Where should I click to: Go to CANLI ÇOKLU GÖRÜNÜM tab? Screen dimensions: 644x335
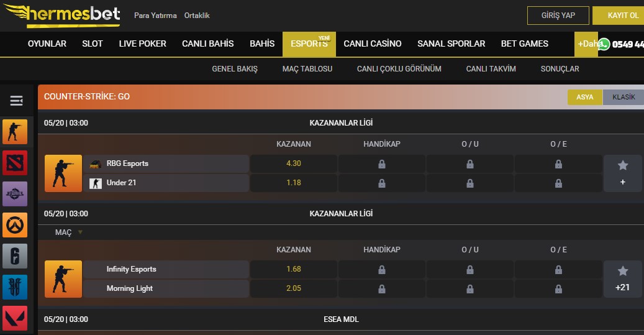coord(399,69)
